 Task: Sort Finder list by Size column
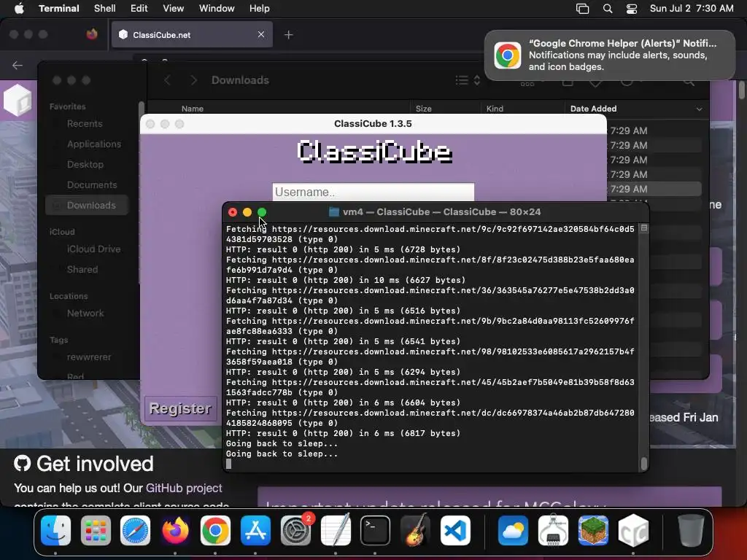[424, 109]
